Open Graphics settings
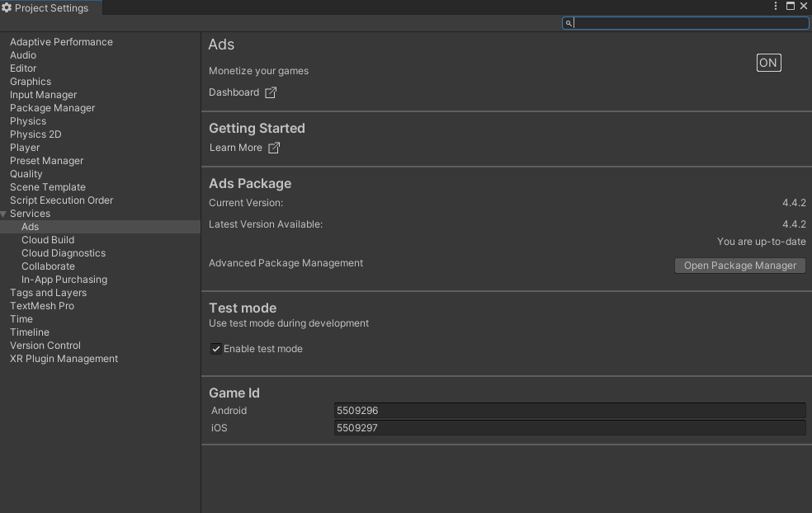The image size is (812, 513). [30, 82]
